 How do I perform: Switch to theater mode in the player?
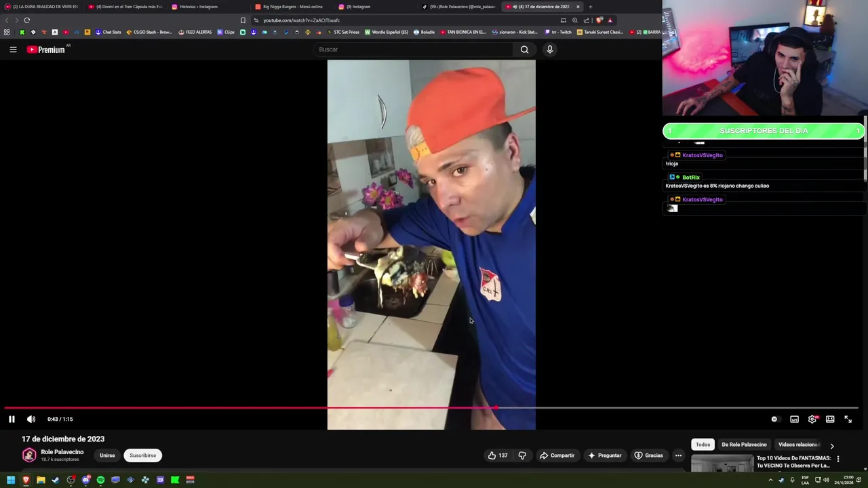pos(830,419)
